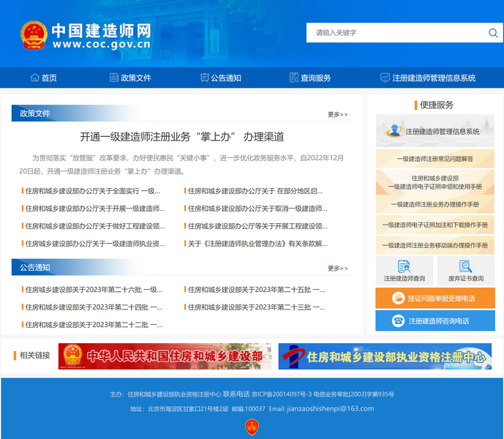
Task: Open 2023年第二十六批 announcement link
Action: pos(94,290)
